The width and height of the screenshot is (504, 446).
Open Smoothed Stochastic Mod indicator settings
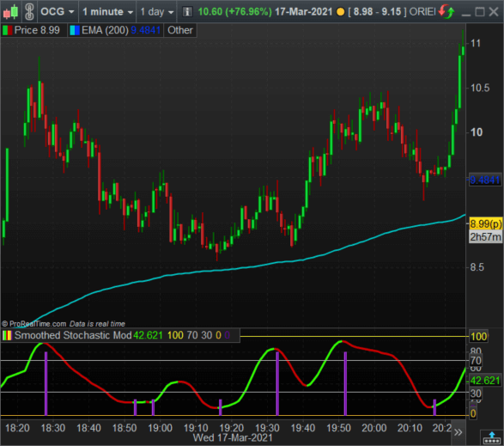(x=73, y=335)
